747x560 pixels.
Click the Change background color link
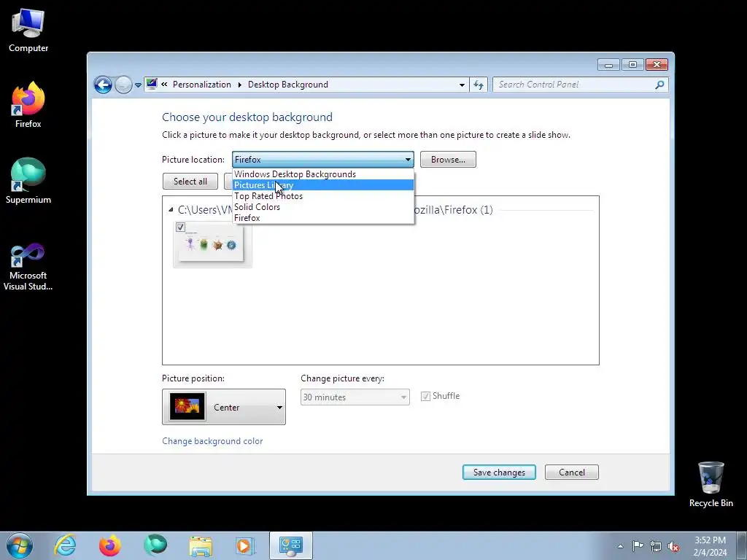click(212, 441)
